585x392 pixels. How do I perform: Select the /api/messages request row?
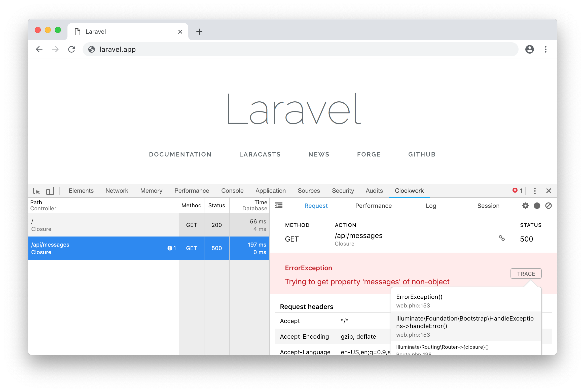click(149, 248)
